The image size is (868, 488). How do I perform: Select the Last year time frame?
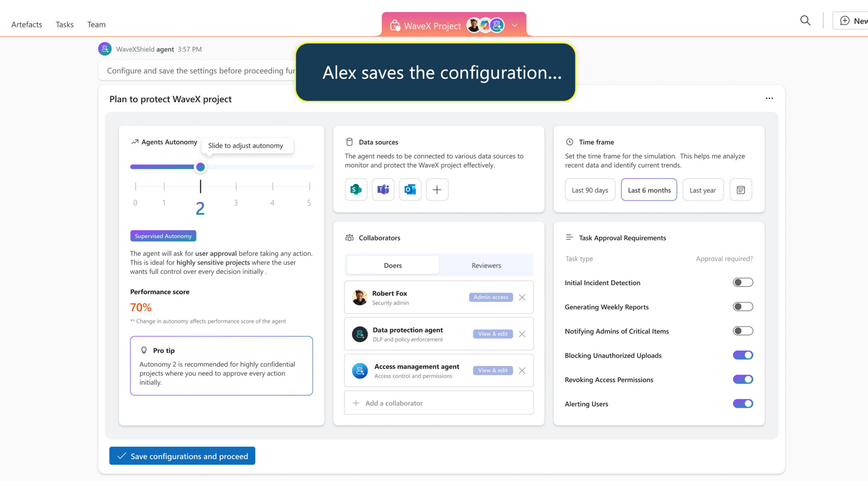(x=703, y=190)
